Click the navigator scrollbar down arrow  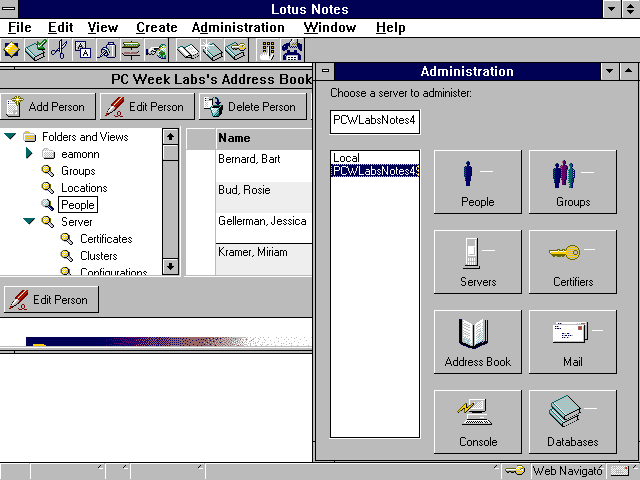170,267
